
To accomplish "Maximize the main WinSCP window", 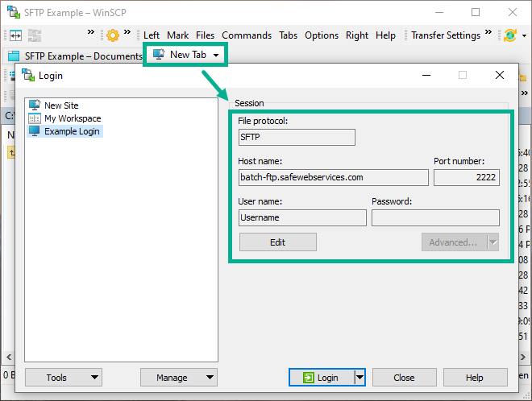I will click(476, 12).
